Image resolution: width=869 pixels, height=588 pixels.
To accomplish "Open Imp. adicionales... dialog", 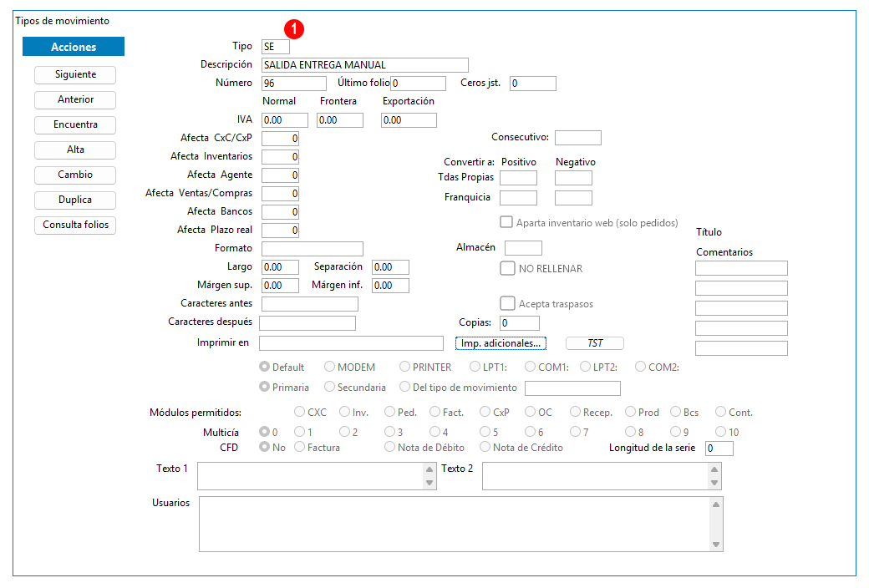I will 501,343.
